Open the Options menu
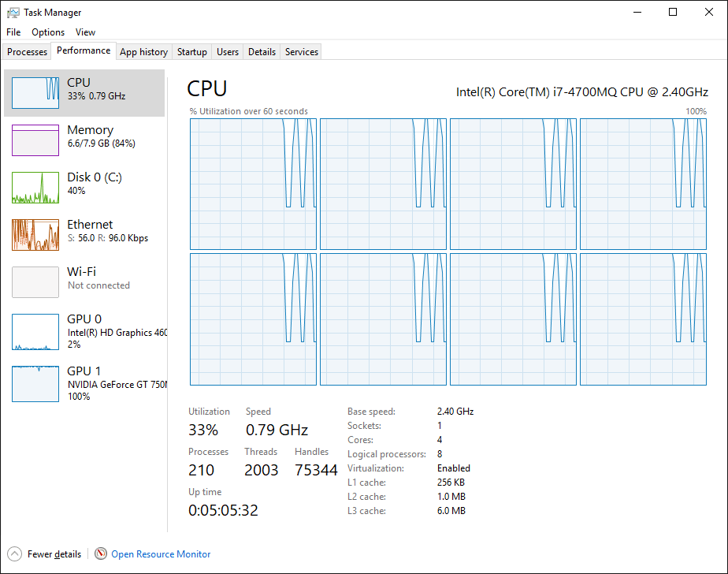The image size is (728, 574). point(48,32)
